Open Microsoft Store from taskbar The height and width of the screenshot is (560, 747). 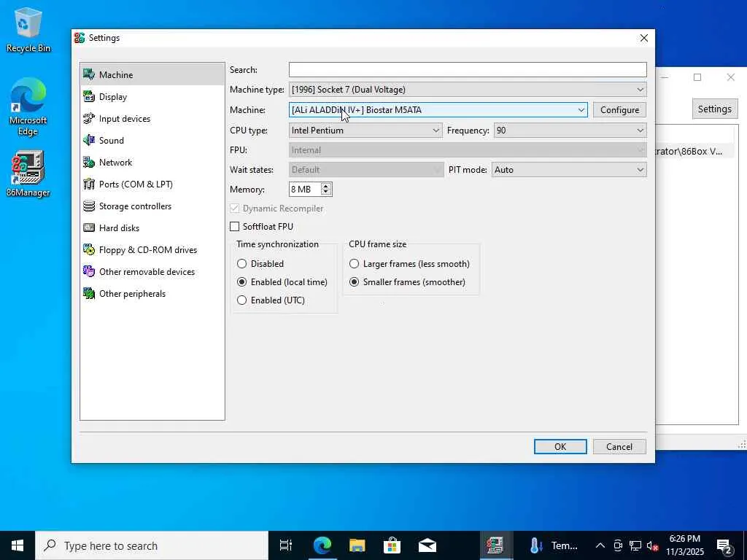tap(392, 545)
